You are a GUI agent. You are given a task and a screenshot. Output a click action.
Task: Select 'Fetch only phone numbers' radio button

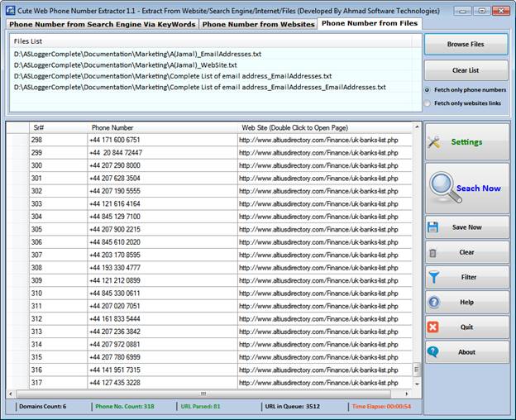coord(428,90)
